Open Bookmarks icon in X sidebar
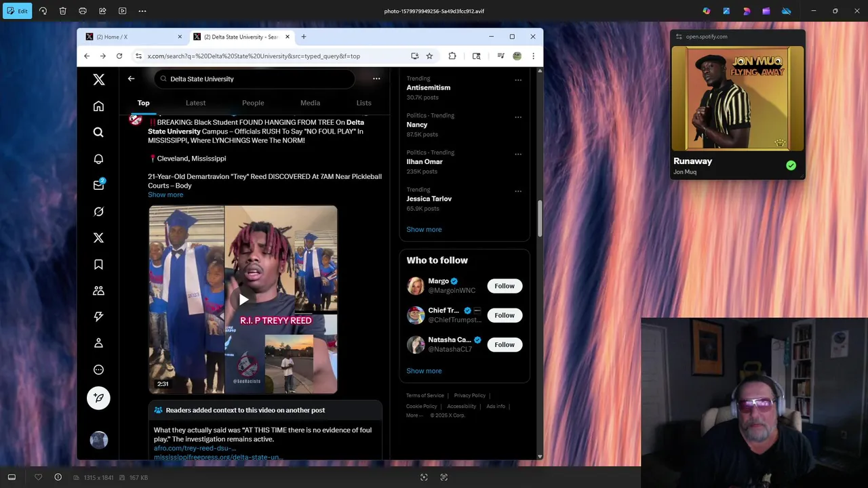This screenshot has width=868, height=488. coord(99,264)
